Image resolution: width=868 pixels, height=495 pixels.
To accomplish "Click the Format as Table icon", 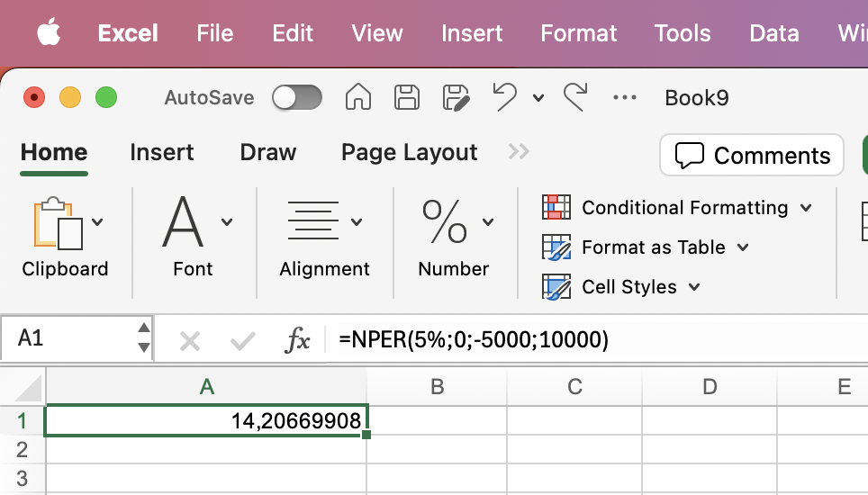I will point(556,247).
